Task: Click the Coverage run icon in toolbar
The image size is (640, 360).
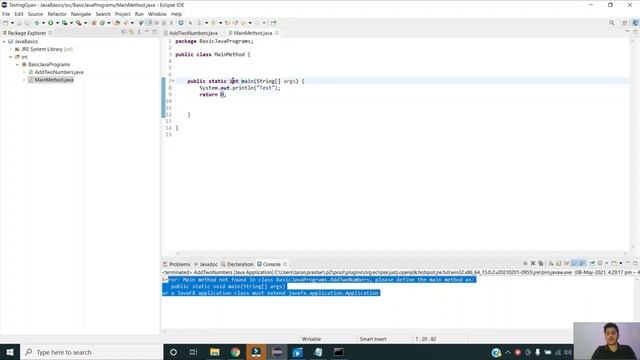Action: tap(64, 23)
